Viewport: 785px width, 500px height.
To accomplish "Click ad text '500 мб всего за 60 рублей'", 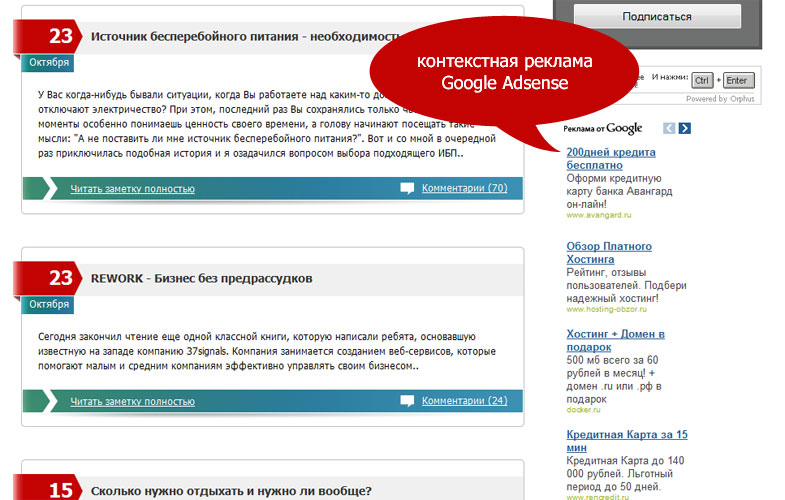I will click(614, 379).
